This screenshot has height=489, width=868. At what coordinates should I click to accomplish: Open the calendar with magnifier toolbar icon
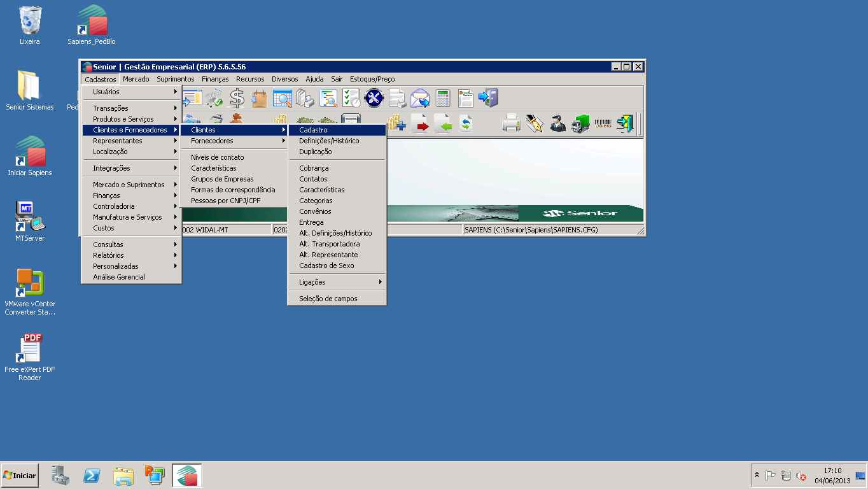click(x=283, y=98)
